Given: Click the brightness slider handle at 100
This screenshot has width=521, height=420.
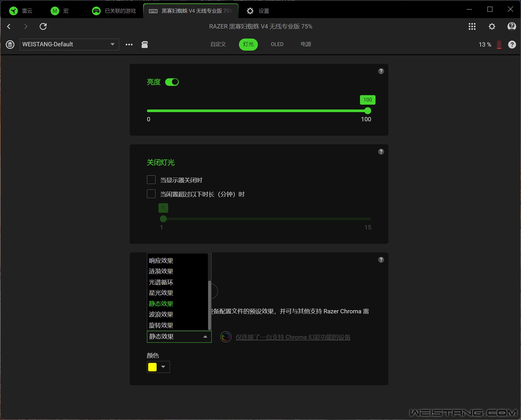Looking at the screenshot, I should click(x=368, y=111).
